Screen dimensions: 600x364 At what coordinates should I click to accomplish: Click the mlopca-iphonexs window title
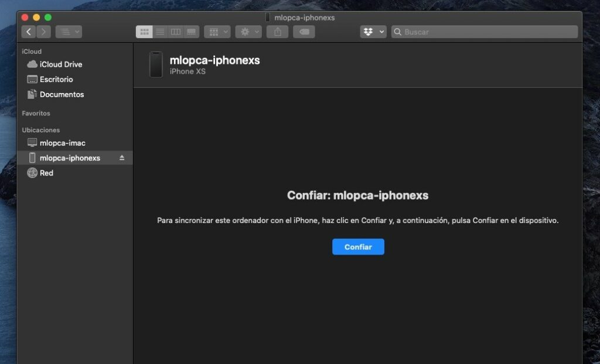pos(305,18)
